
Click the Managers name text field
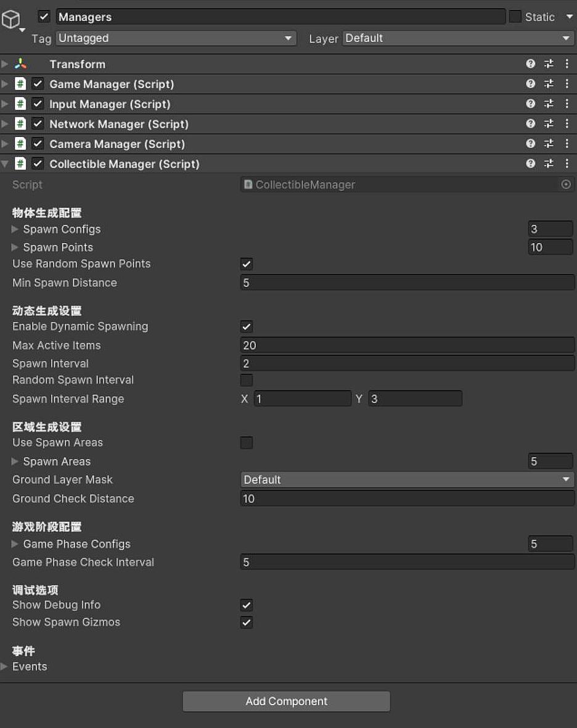[x=280, y=17]
